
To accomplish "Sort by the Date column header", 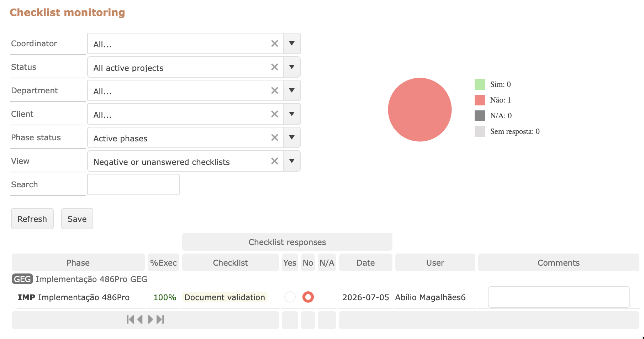I will pyautogui.click(x=366, y=262).
